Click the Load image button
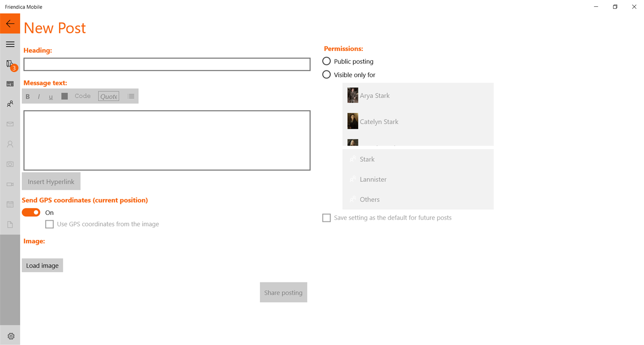Viewport: 644px width, 345px height. 42,265
